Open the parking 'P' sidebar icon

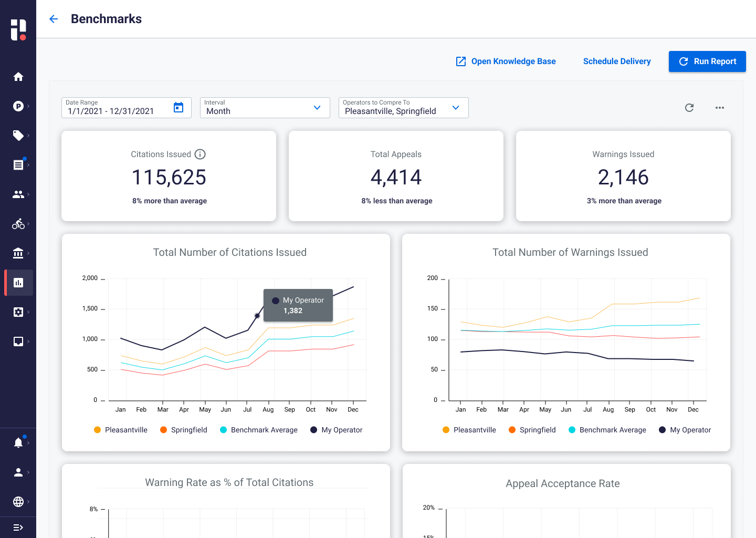[18, 106]
